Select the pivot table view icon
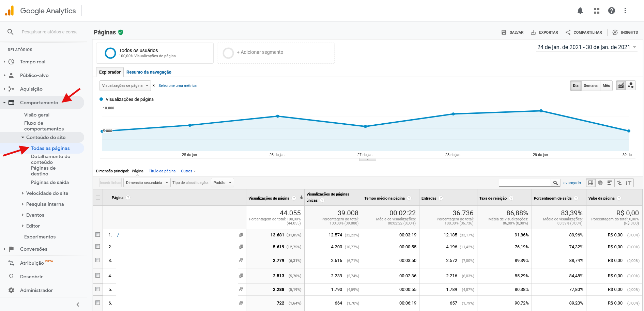Viewport: 644px width, 311px height. [x=629, y=183]
